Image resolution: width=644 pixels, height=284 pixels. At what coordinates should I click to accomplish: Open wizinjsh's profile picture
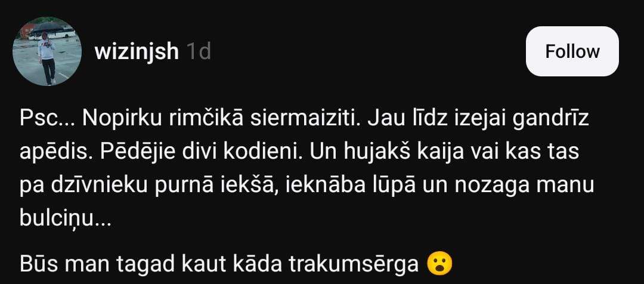point(47,51)
